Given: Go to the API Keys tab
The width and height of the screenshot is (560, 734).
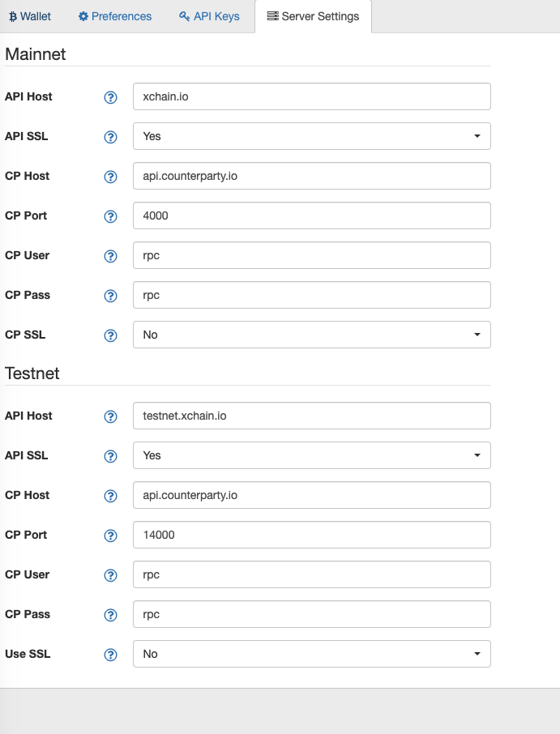Looking at the screenshot, I should tap(209, 16).
